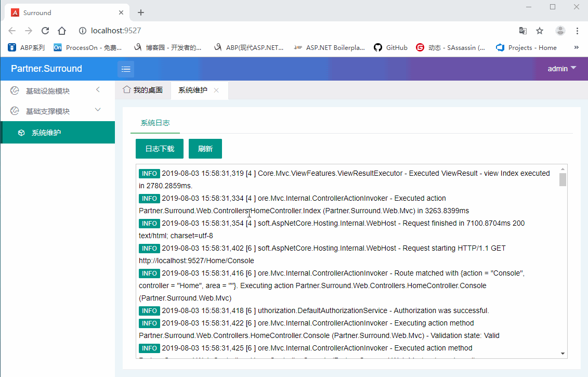The image size is (588, 377).
Task: Open the translate page icon
Action: coord(522,31)
